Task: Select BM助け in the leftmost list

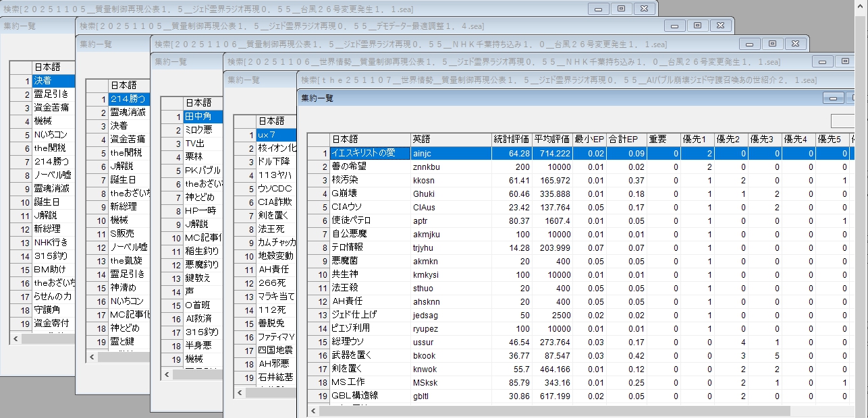Action: coord(54,269)
